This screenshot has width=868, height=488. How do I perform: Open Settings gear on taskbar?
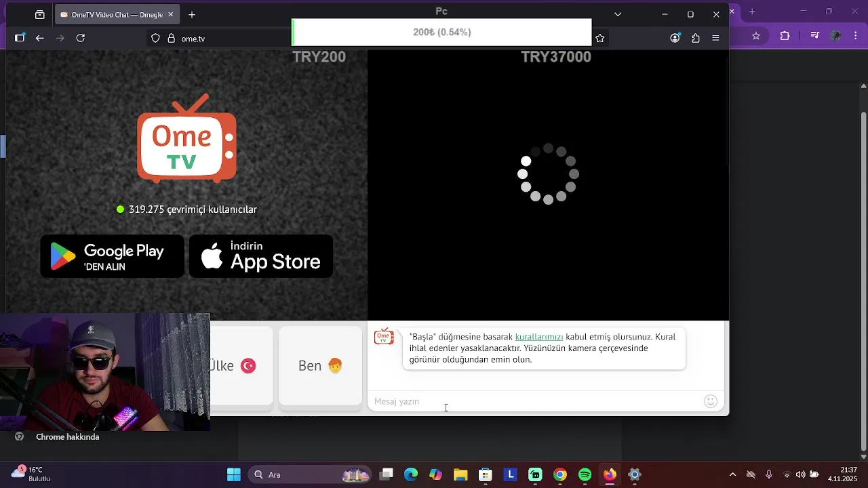(x=635, y=474)
